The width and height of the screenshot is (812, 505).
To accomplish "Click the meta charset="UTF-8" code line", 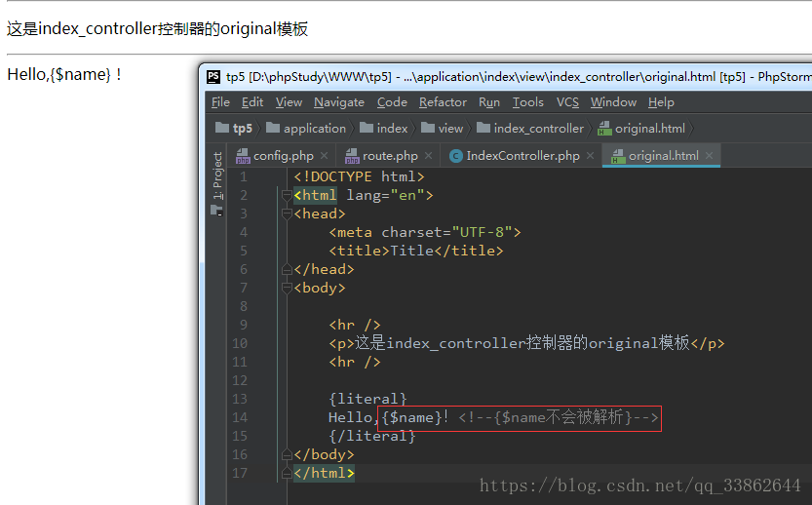I will point(425,232).
